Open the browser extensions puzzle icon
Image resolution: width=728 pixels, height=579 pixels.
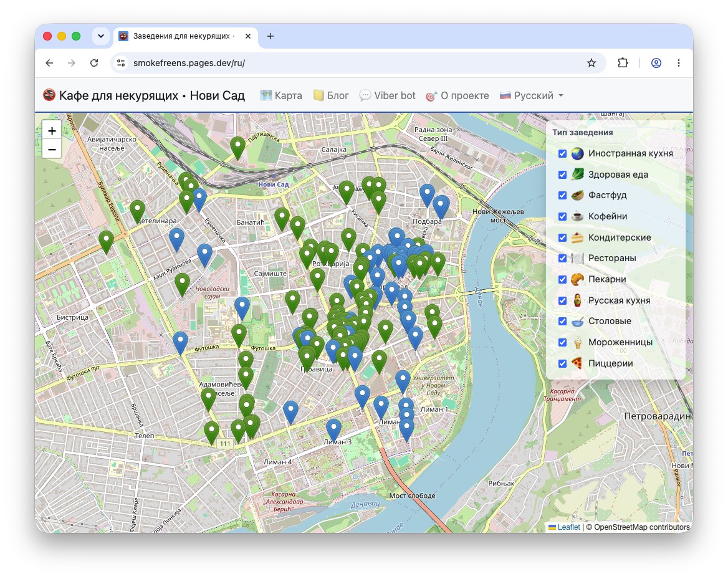pyautogui.click(x=623, y=63)
